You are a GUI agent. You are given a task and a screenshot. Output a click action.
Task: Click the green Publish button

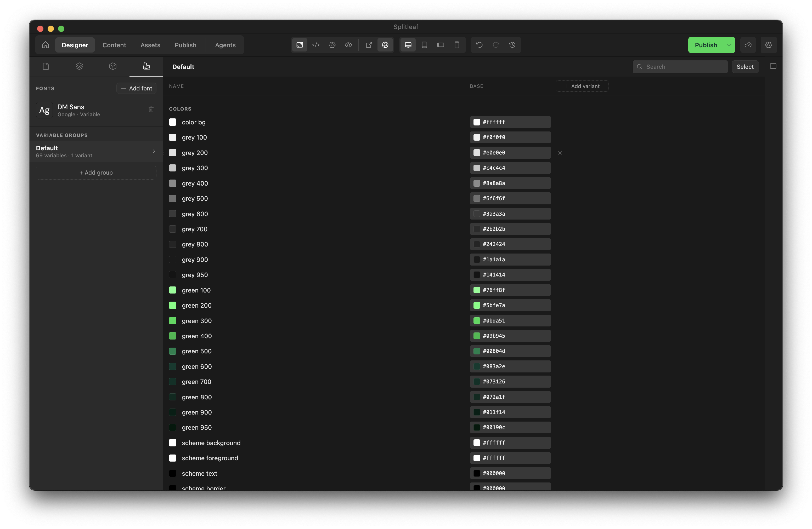point(706,45)
